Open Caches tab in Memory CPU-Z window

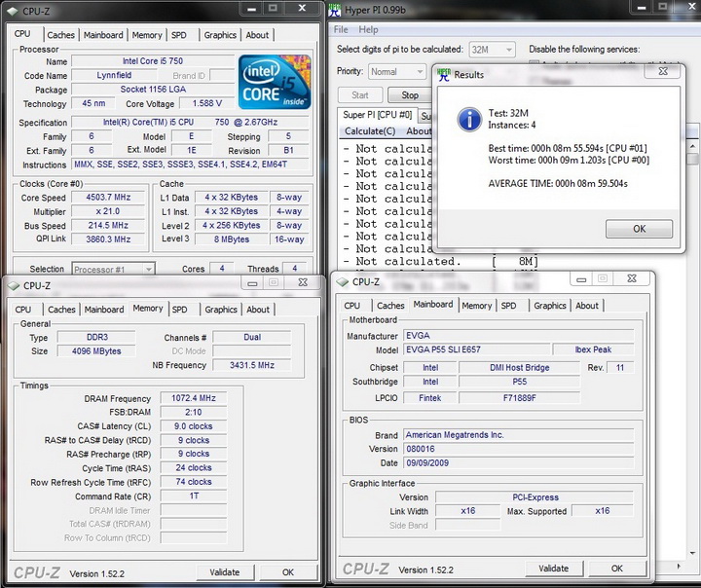(61, 310)
